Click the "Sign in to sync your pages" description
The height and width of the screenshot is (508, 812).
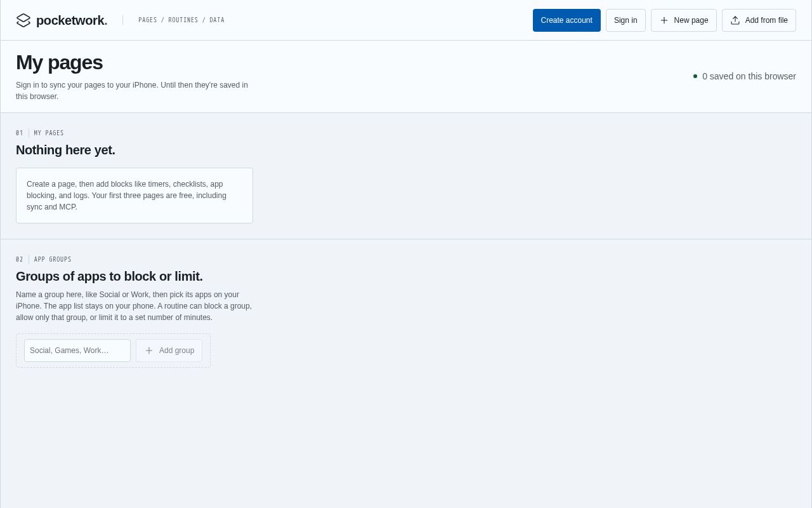click(132, 91)
